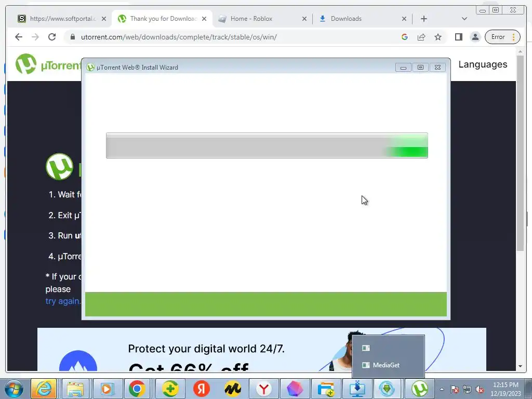
Task: View site info via lock icon
Action: tap(72, 37)
